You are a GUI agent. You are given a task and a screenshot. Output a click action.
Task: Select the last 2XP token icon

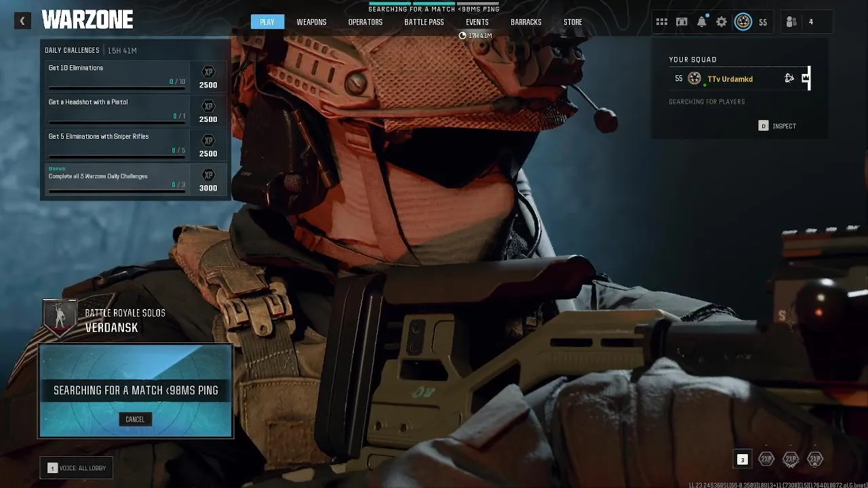point(815,460)
